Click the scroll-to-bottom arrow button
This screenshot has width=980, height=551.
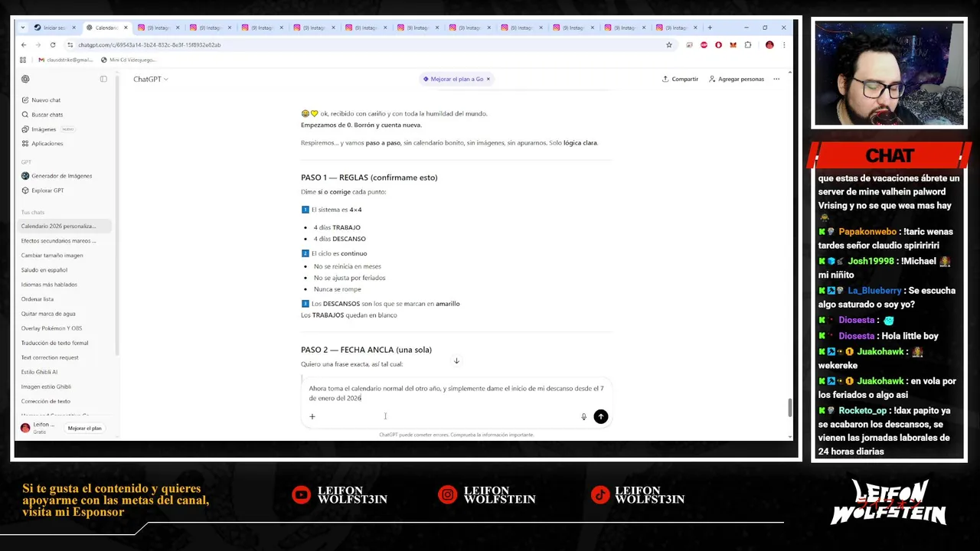pyautogui.click(x=456, y=361)
